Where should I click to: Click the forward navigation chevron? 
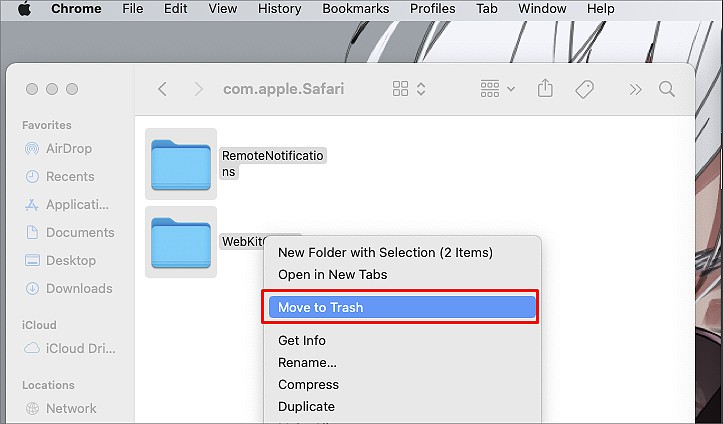pyautogui.click(x=199, y=89)
